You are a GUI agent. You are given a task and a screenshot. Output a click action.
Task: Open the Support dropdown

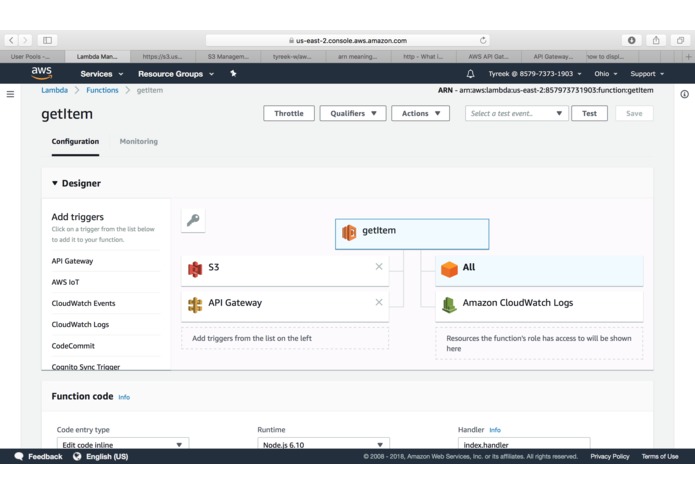tap(647, 74)
